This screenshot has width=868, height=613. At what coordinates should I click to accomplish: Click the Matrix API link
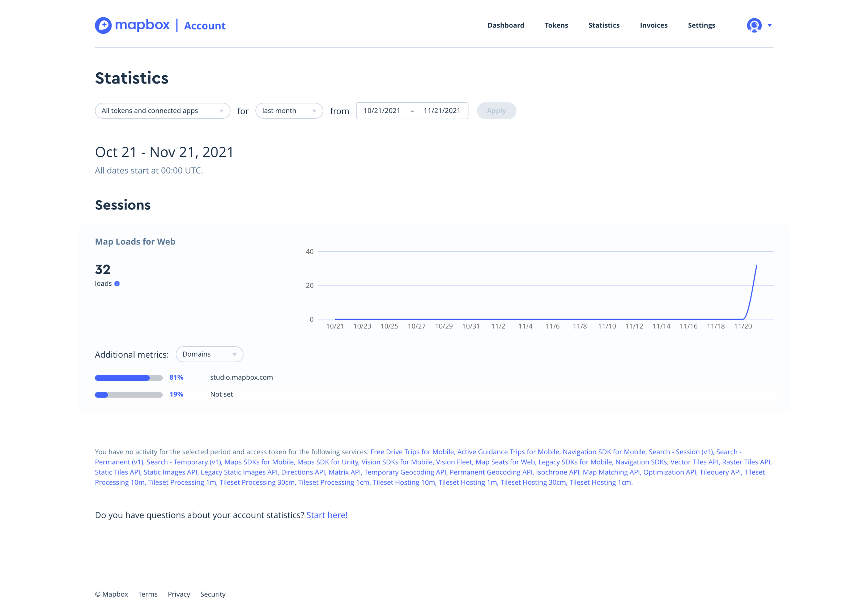pos(344,472)
